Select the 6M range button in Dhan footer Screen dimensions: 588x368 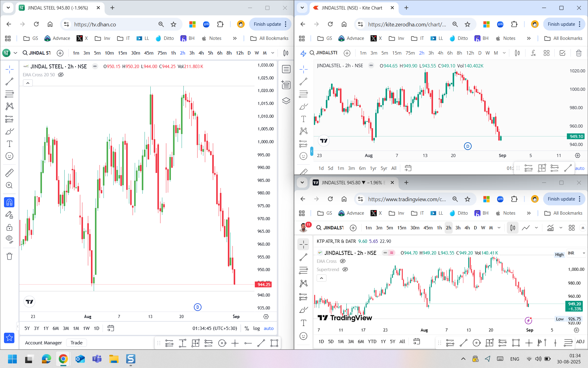pyautogui.click(x=55, y=328)
